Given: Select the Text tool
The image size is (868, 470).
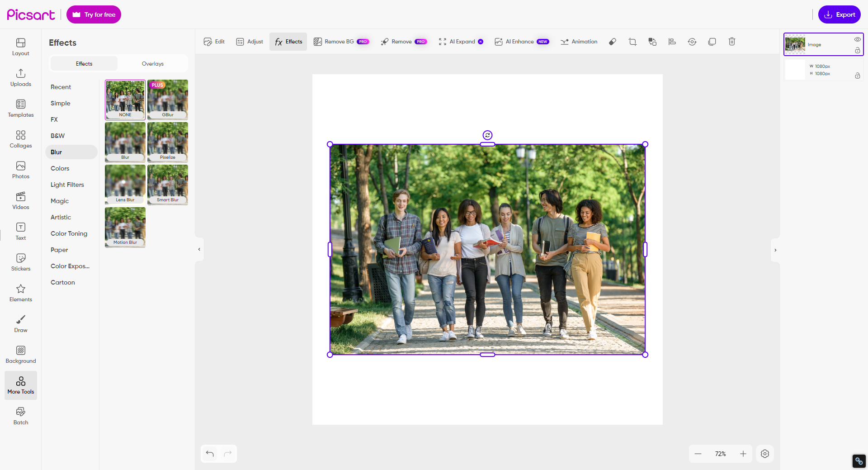Looking at the screenshot, I should pyautogui.click(x=20, y=231).
